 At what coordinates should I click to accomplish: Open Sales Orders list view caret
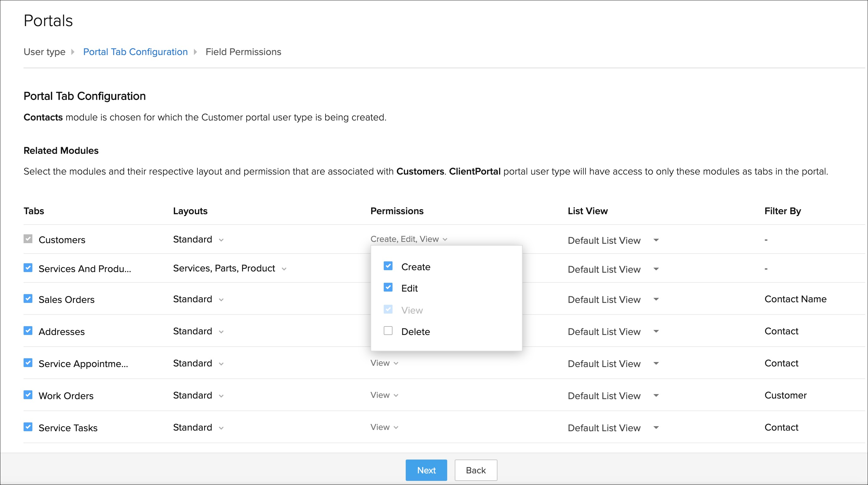point(656,299)
